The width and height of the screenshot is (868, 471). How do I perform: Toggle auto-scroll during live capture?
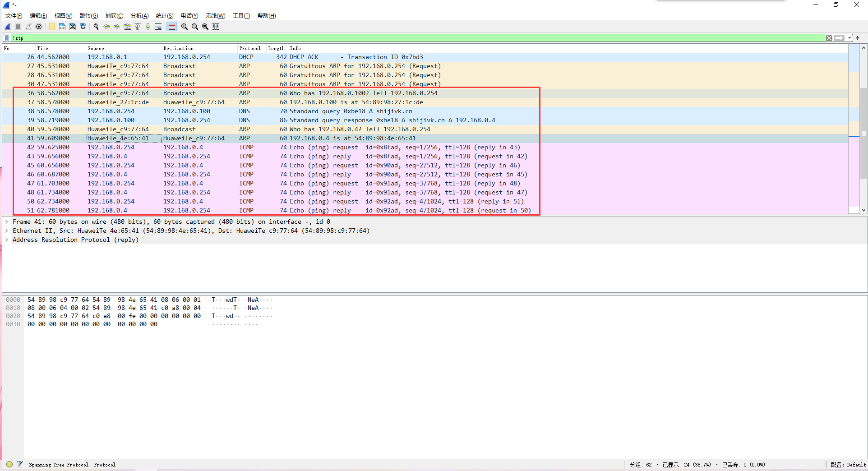click(158, 27)
